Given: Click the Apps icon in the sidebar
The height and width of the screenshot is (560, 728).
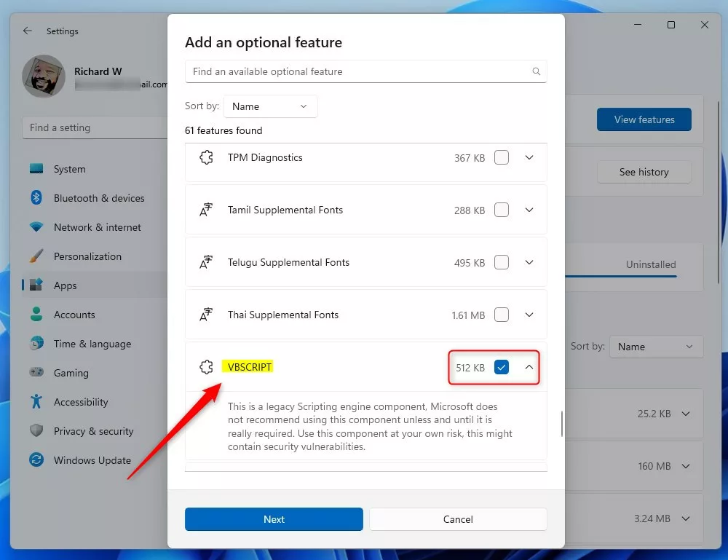Looking at the screenshot, I should point(36,285).
